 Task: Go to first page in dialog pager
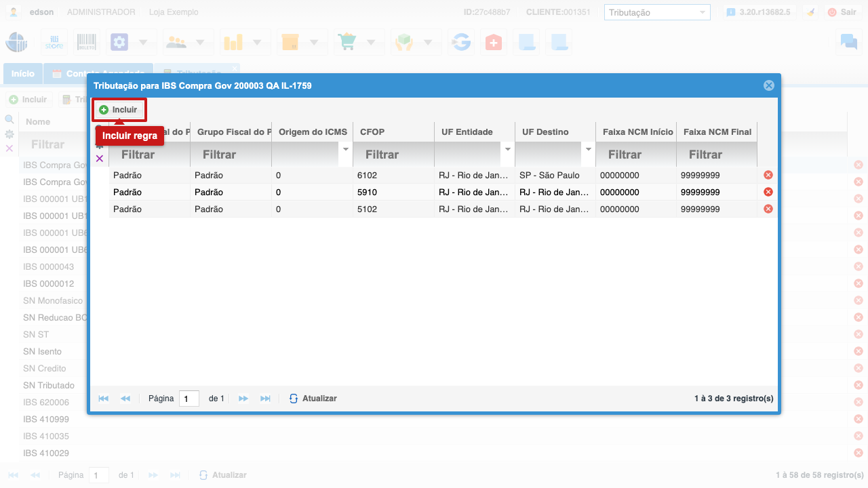coord(104,399)
